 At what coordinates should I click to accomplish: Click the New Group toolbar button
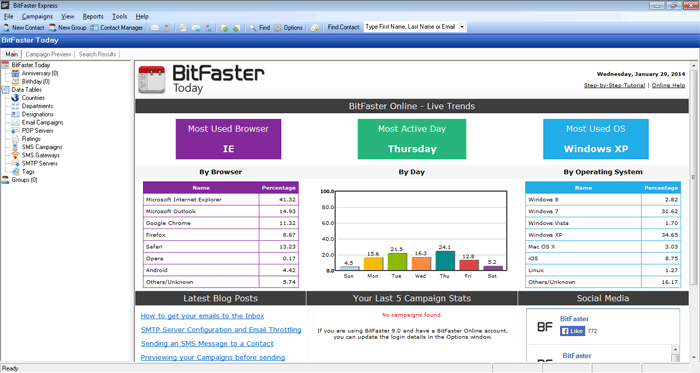pyautogui.click(x=67, y=28)
